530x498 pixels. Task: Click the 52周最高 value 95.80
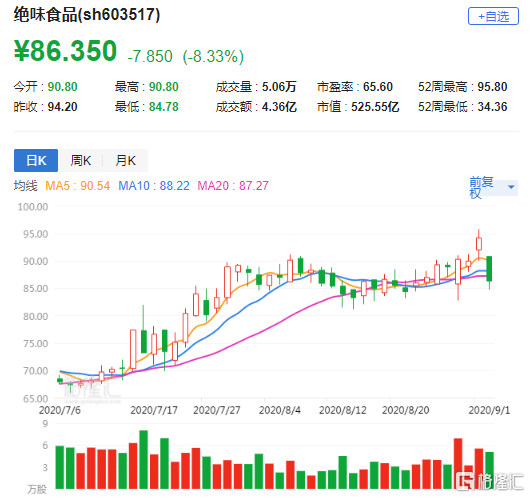click(x=492, y=87)
